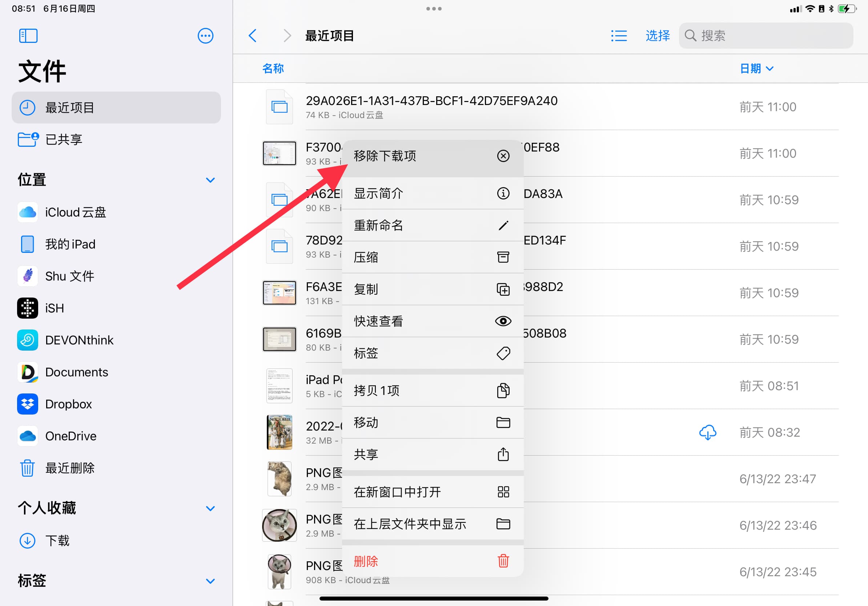Change sort order via 日期 header
Image resolution: width=868 pixels, height=606 pixels.
click(756, 68)
